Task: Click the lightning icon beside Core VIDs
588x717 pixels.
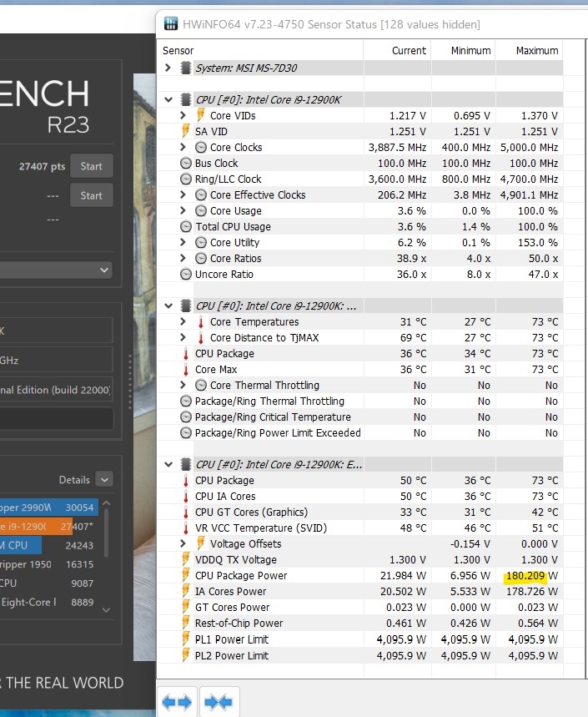Action: click(x=200, y=115)
